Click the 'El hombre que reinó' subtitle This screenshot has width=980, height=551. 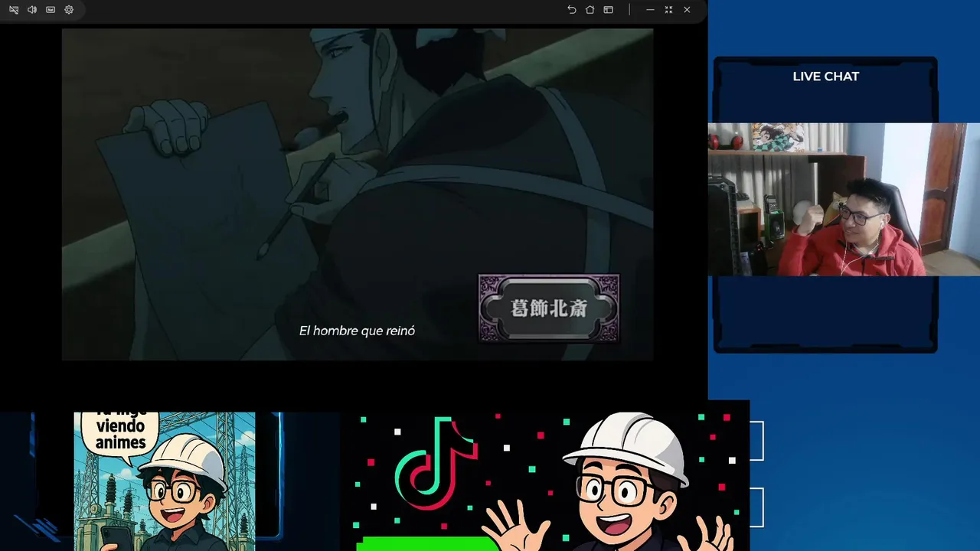(x=357, y=331)
